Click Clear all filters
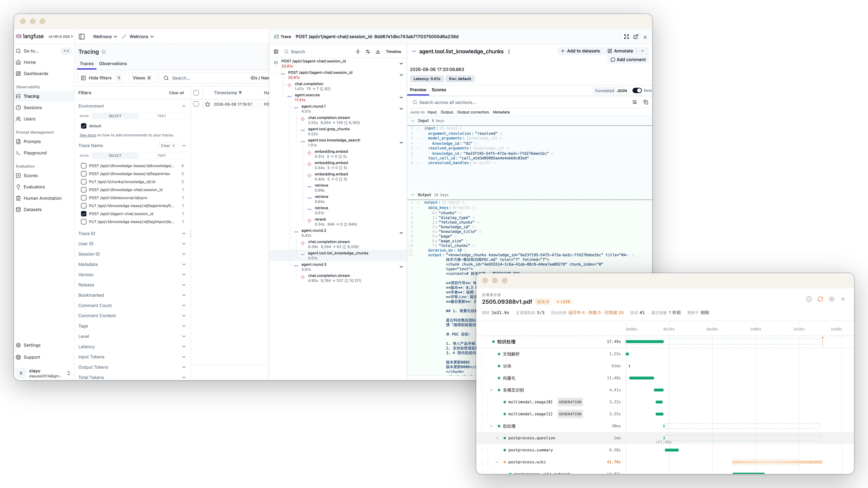This screenshot has height=488, width=868. [x=176, y=93]
